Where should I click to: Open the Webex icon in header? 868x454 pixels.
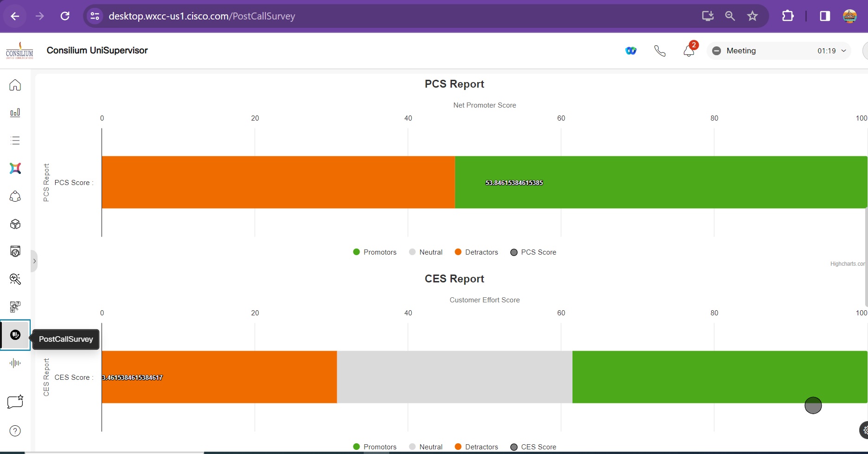(630, 51)
